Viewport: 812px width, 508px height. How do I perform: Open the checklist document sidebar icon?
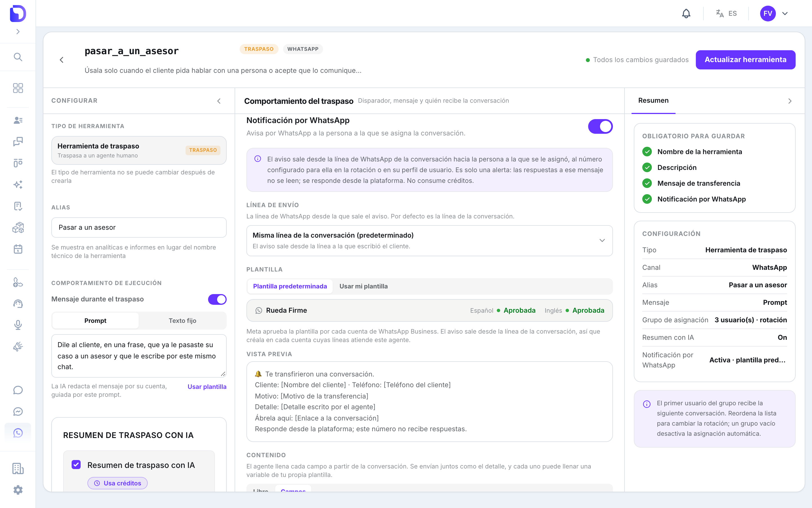tap(18, 206)
